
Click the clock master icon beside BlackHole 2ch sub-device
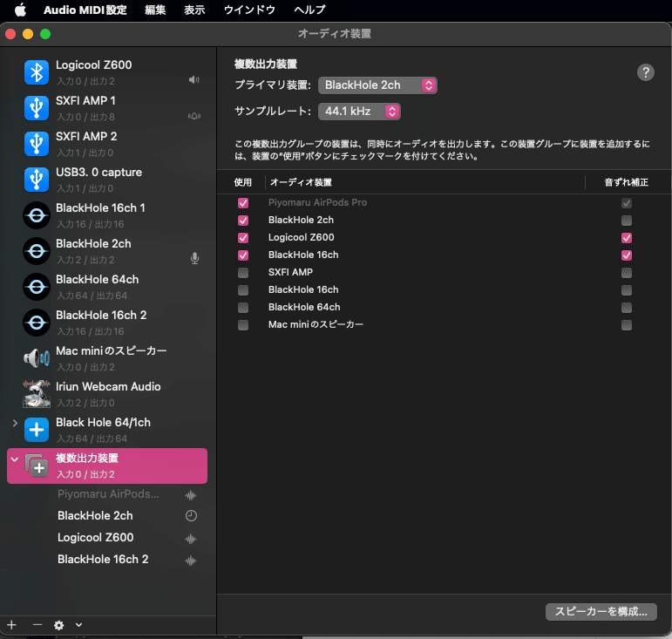(191, 515)
